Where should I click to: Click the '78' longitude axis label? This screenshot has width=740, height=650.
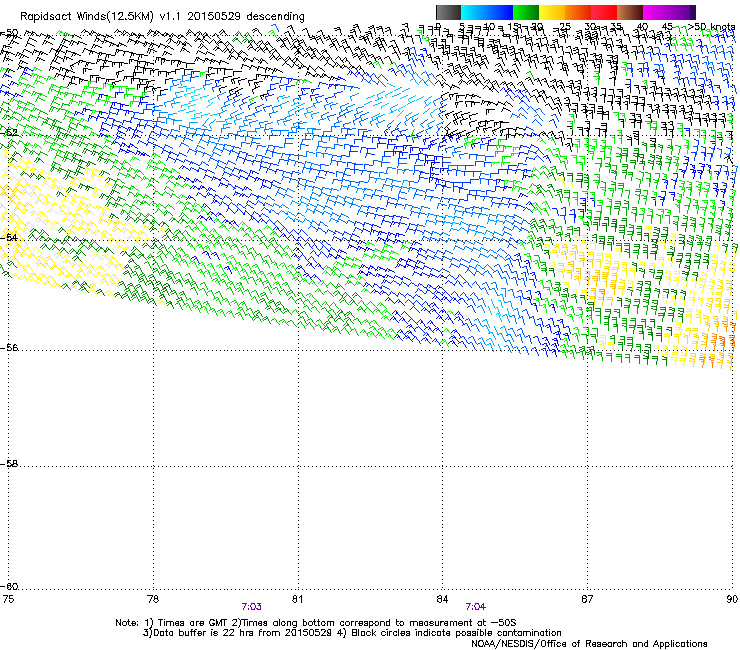pos(153,599)
